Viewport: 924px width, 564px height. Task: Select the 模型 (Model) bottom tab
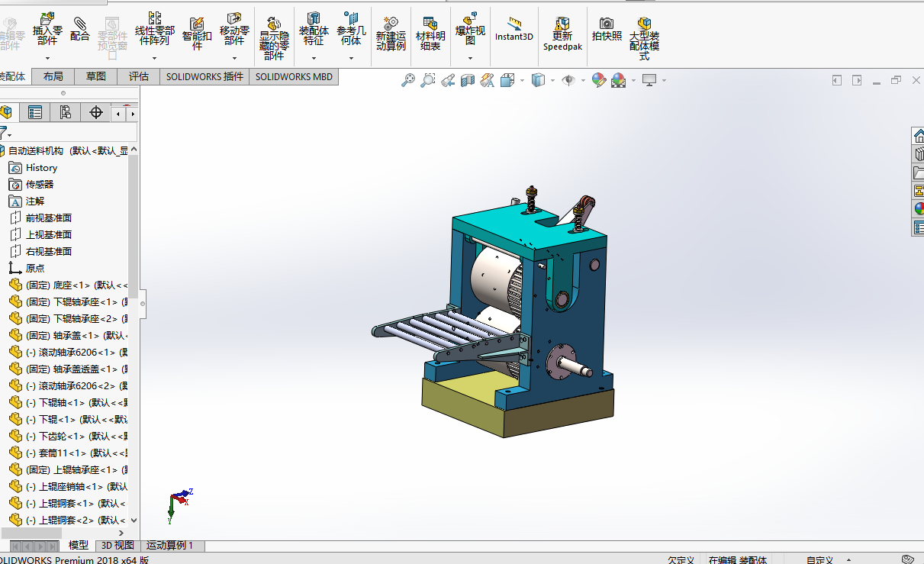point(79,546)
